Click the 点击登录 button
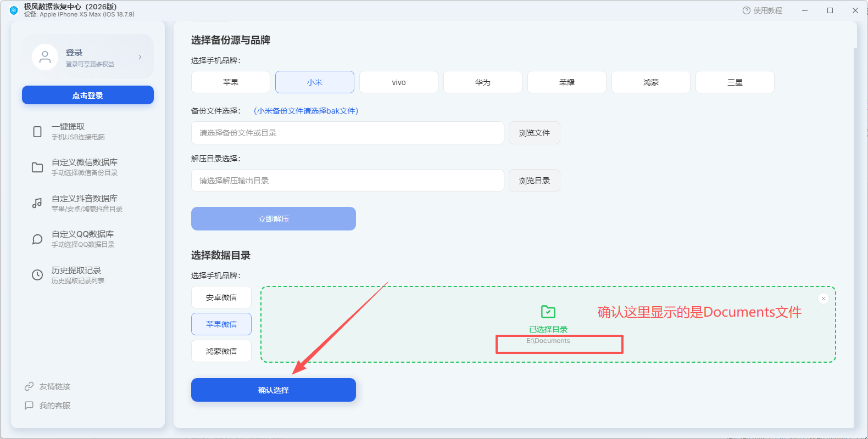The image size is (868, 439). pos(88,95)
